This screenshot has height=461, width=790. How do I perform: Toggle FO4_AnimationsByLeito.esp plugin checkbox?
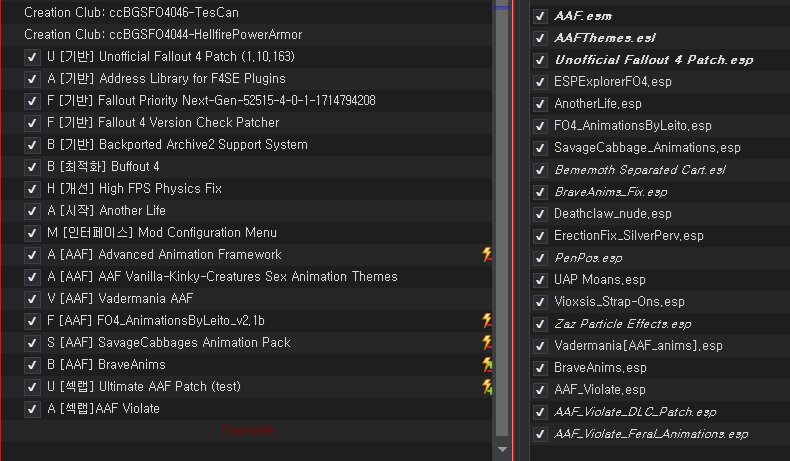540,126
